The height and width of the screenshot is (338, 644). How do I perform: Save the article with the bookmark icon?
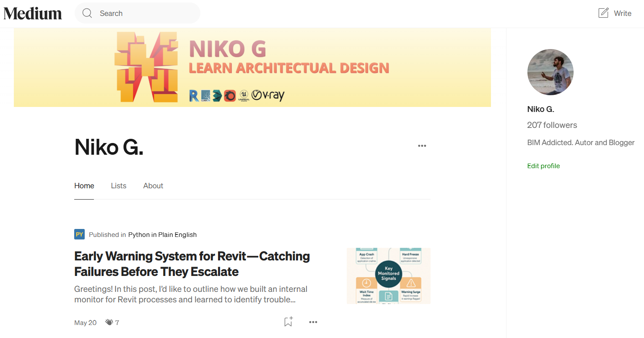click(288, 322)
